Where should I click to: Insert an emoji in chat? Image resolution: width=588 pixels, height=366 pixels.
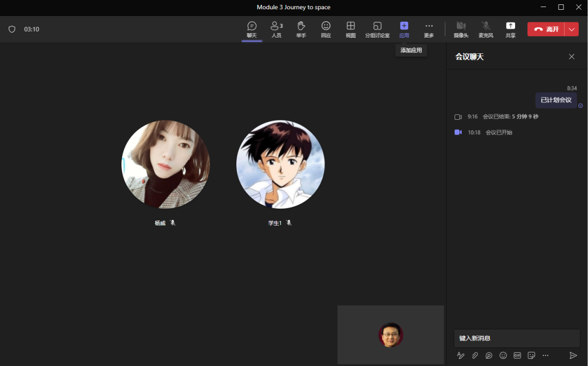pyautogui.click(x=503, y=355)
